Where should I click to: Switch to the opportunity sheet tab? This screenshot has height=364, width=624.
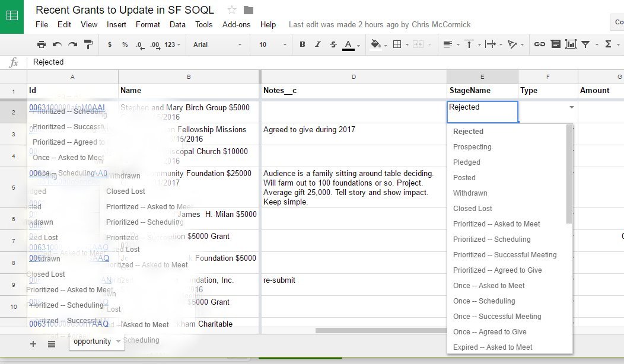coord(93,341)
